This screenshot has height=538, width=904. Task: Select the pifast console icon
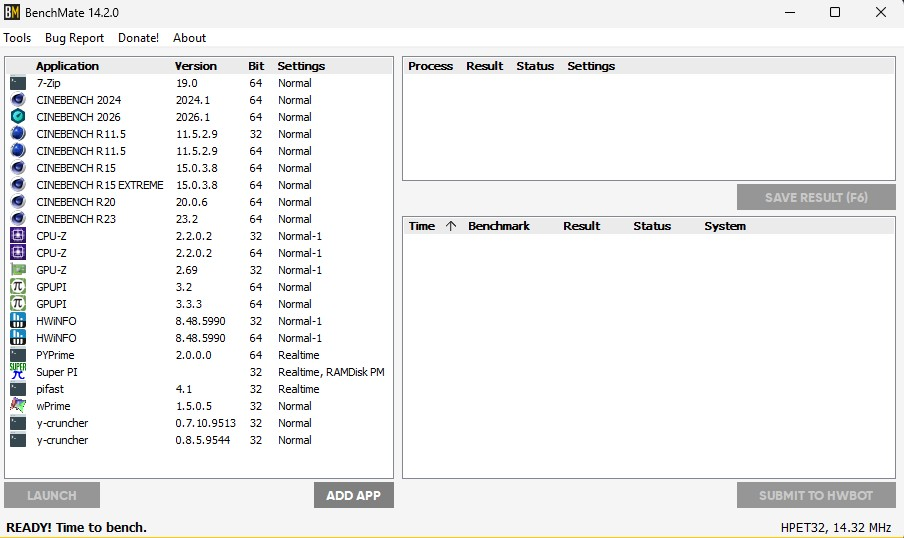click(x=18, y=389)
